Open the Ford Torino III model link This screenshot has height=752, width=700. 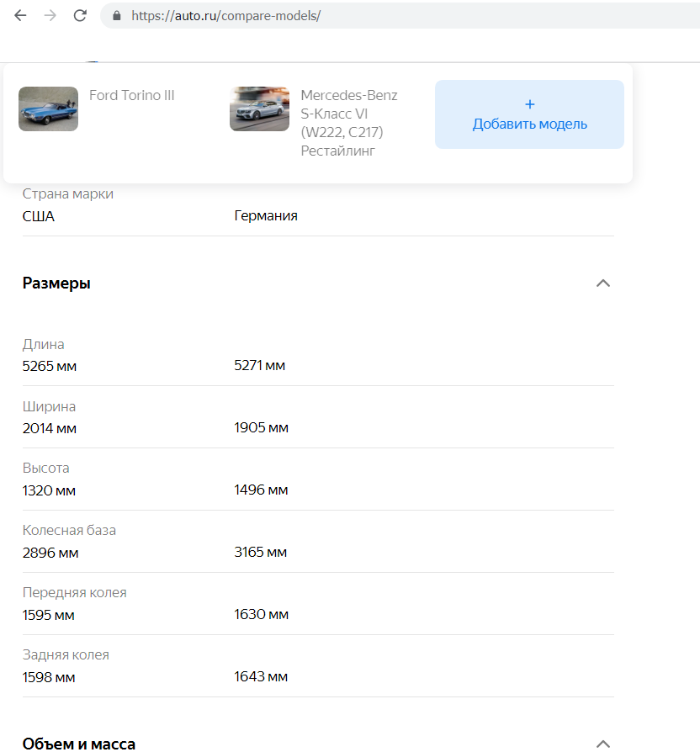[x=132, y=95]
